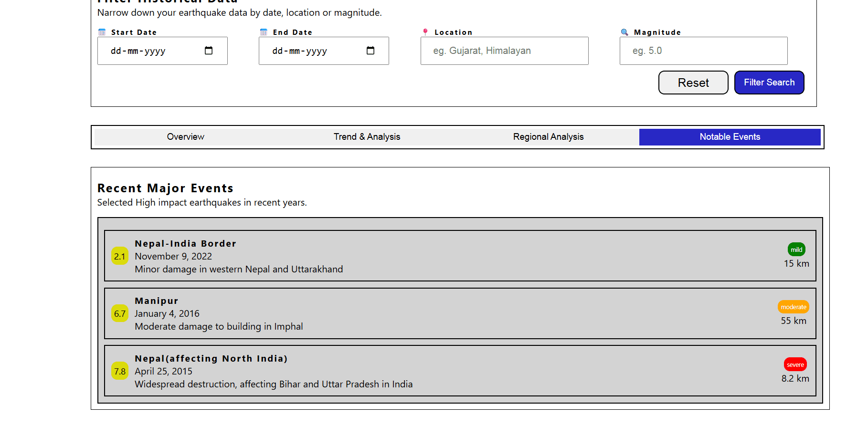Click the calendar emoji beside End Date label
The height and width of the screenshot is (426, 868).
(264, 32)
